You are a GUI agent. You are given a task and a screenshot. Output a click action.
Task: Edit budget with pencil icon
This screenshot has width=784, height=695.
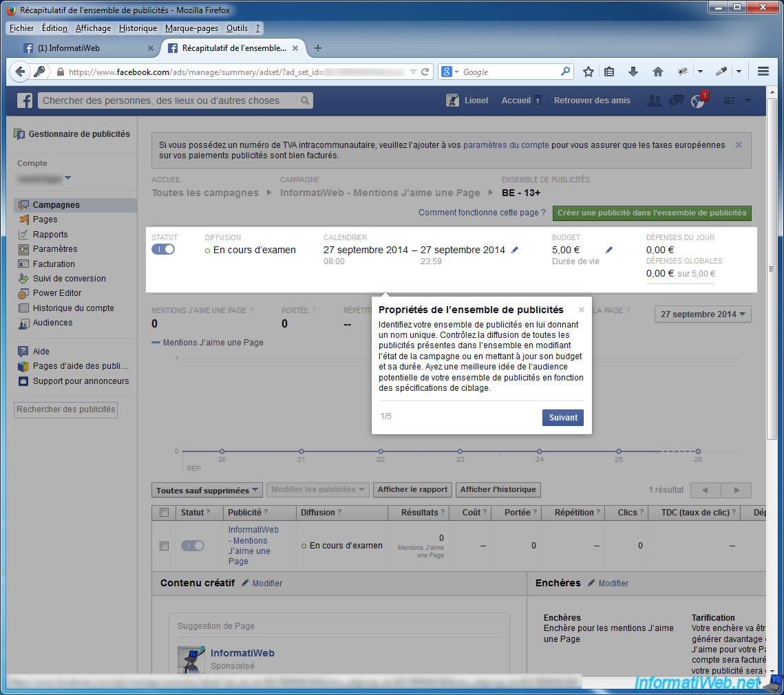click(x=609, y=250)
